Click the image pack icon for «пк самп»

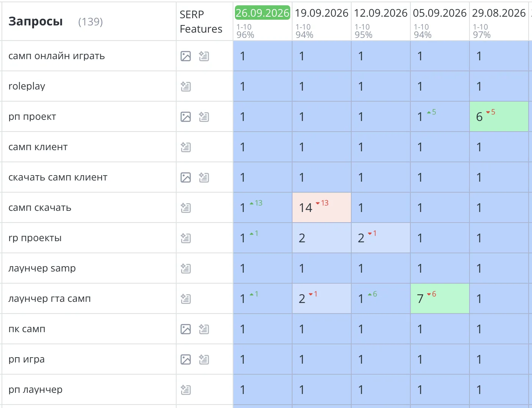pos(186,329)
